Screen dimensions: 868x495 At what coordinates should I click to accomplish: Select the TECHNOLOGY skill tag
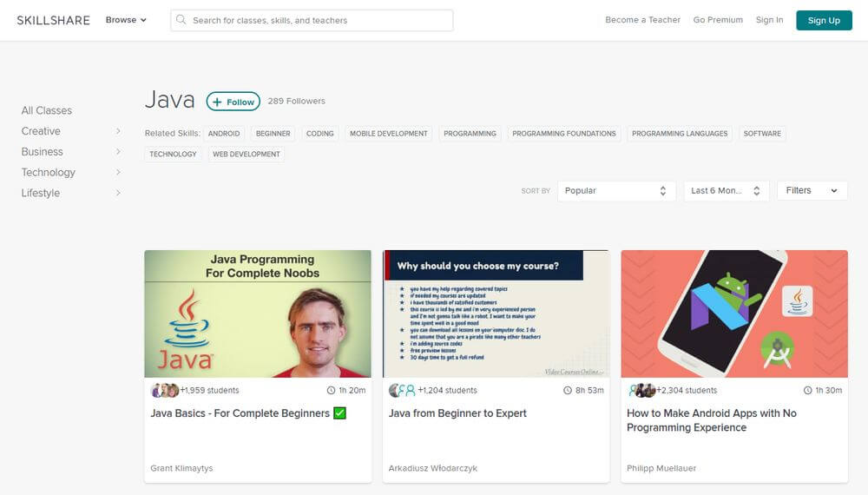click(x=173, y=154)
